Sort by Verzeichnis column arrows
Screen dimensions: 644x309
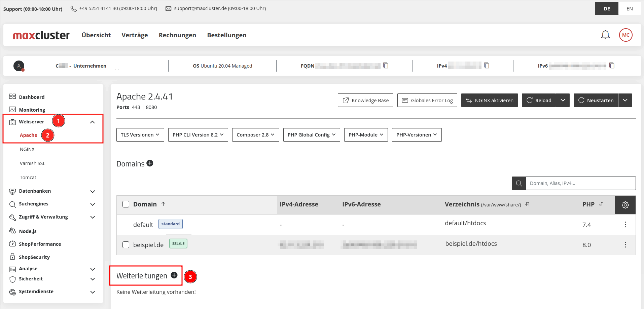(527, 204)
